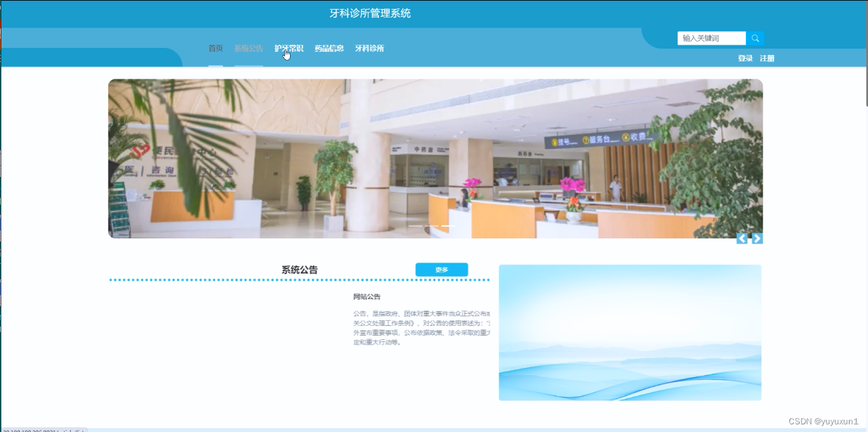Advance to next carousel slide arrow
Viewport: 868px width, 432px height.
[x=758, y=238]
